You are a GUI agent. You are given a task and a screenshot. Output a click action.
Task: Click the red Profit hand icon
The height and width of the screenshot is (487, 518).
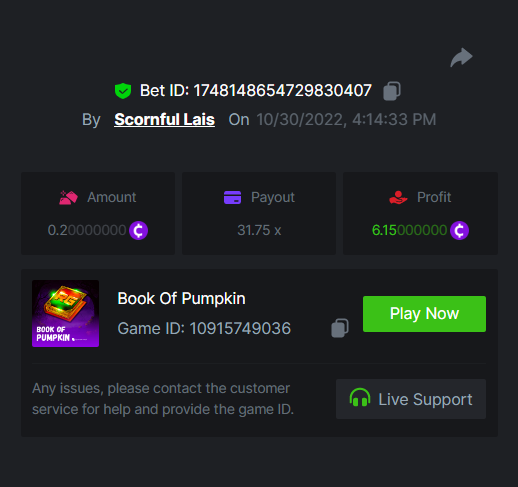coord(398,197)
